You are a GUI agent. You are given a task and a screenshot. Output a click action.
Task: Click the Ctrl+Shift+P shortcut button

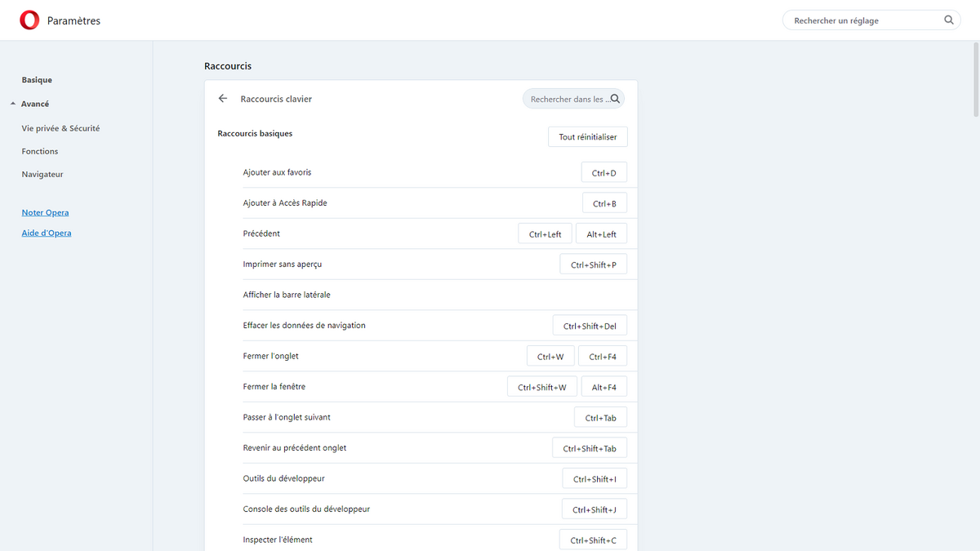click(x=594, y=264)
